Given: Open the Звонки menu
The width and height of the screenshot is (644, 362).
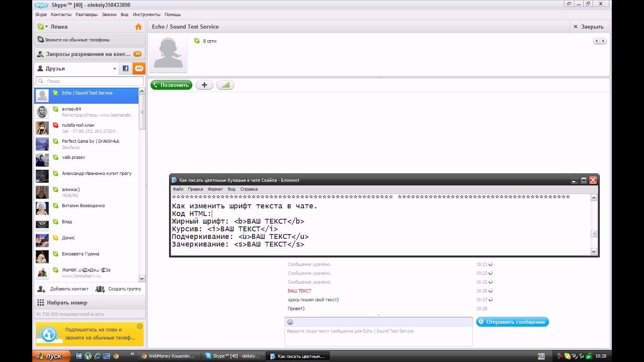Looking at the screenshot, I should [x=109, y=15].
